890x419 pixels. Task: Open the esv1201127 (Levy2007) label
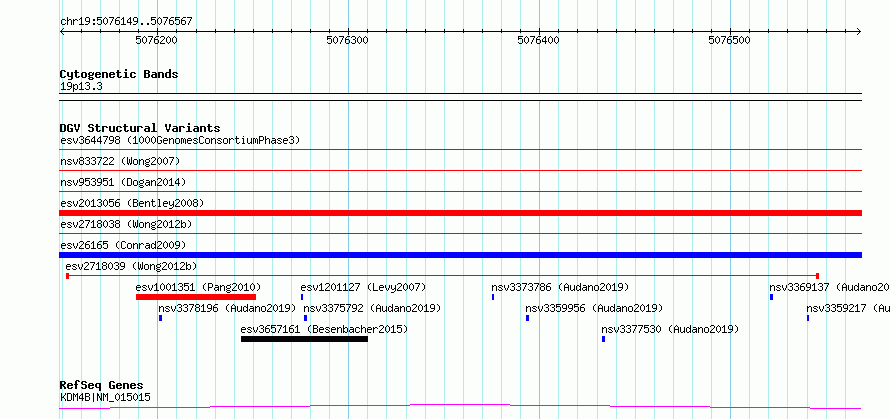pyautogui.click(x=363, y=287)
